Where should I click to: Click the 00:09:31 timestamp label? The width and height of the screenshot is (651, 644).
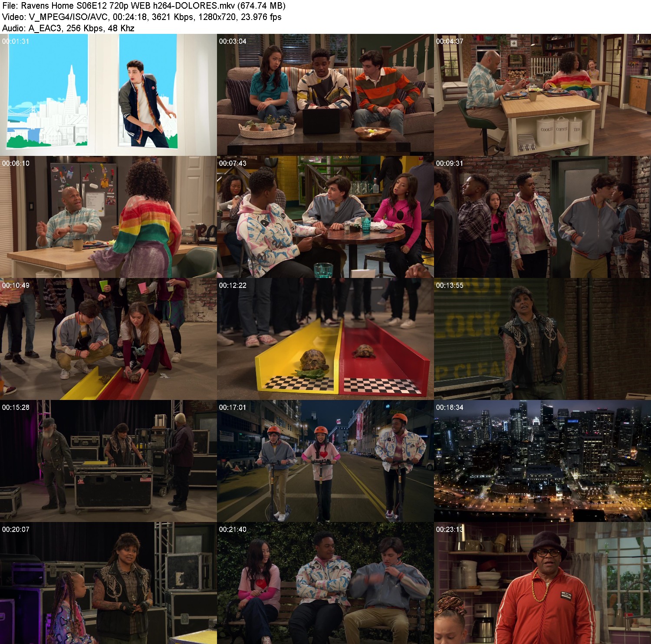tap(450, 163)
